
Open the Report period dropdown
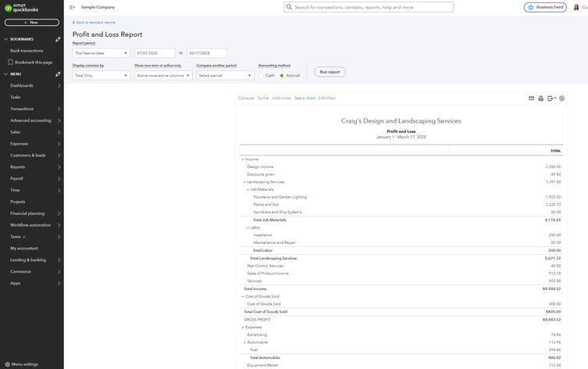[102, 53]
